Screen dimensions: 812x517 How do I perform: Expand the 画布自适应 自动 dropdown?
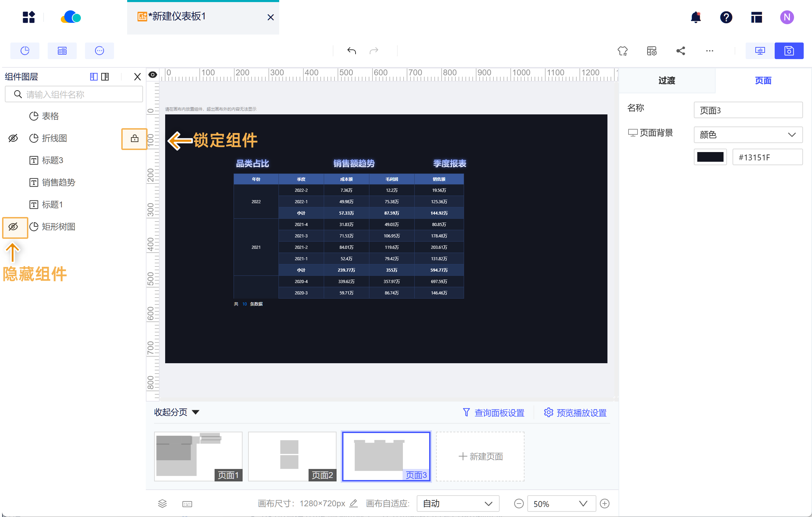coord(458,504)
